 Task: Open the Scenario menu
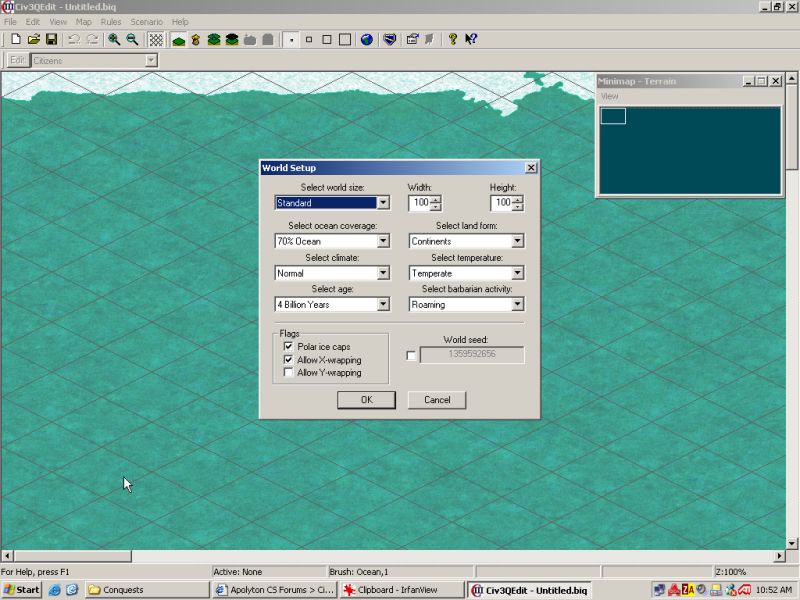(146, 21)
